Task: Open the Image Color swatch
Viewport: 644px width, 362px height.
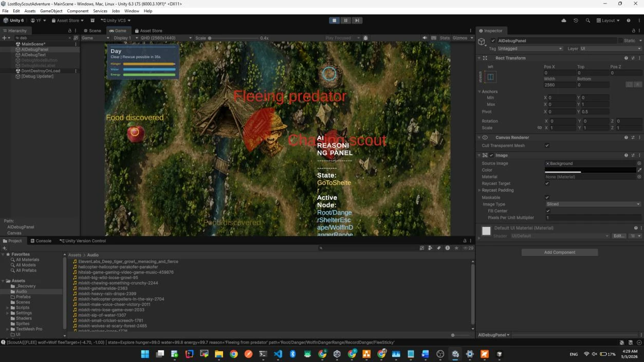Action: point(590,170)
